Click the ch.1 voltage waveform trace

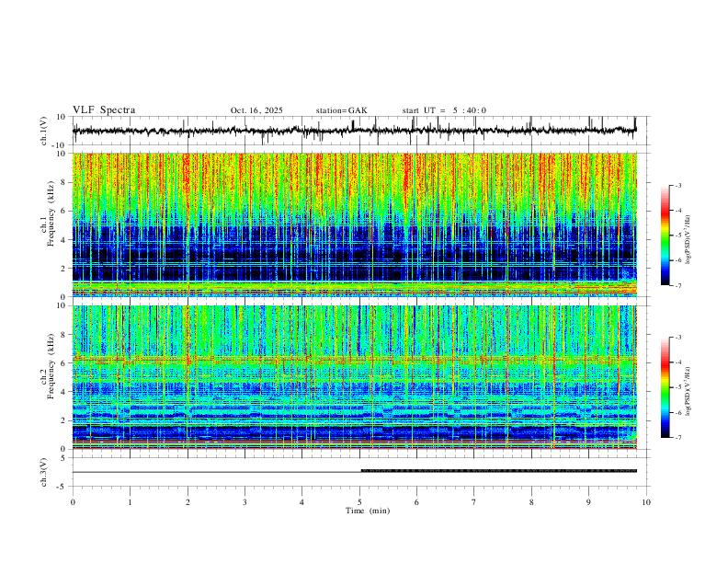pyautogui.click(x=354, y=131)
